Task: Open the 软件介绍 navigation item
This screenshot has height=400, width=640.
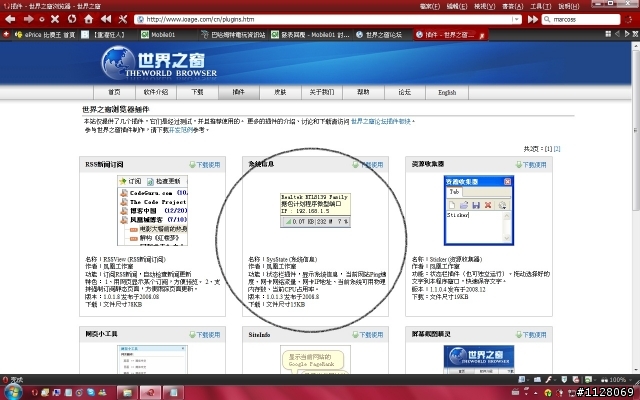Action: click(x=156, y=92)
